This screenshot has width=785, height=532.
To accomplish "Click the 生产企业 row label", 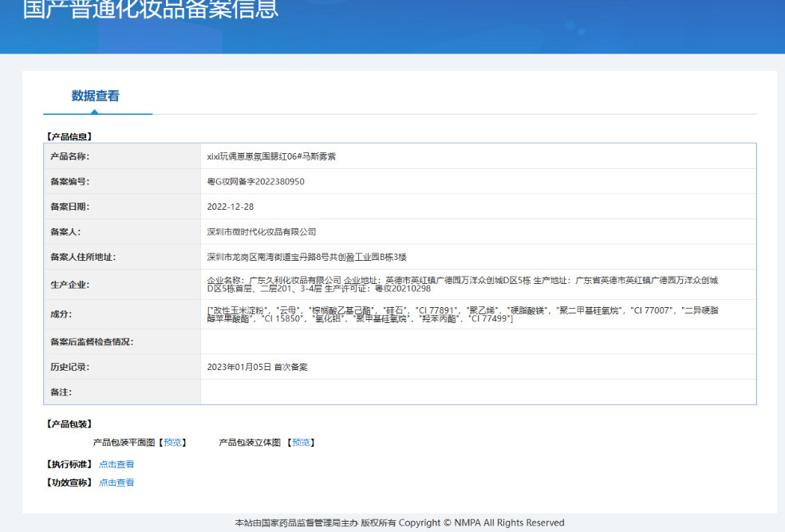I will click(x=69, y=285).
